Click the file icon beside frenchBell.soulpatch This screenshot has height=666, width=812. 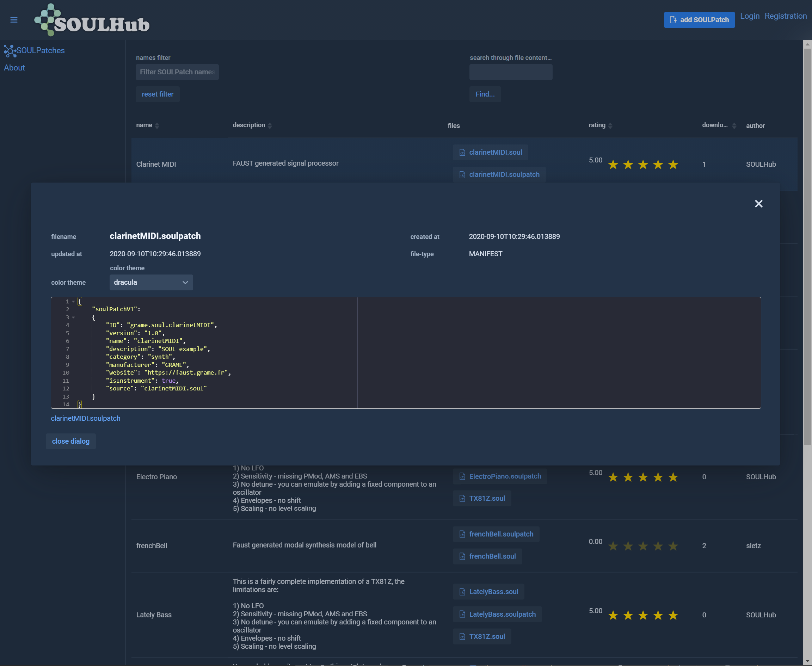click(462, 534)
